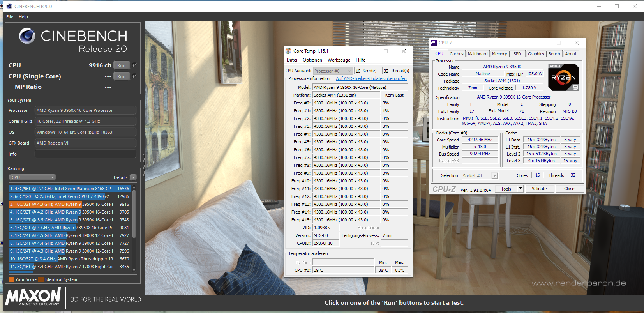Viewport: 644px width, 313px height.
Task: Click the Model field in Core Temp
Action: click(360, 87)
